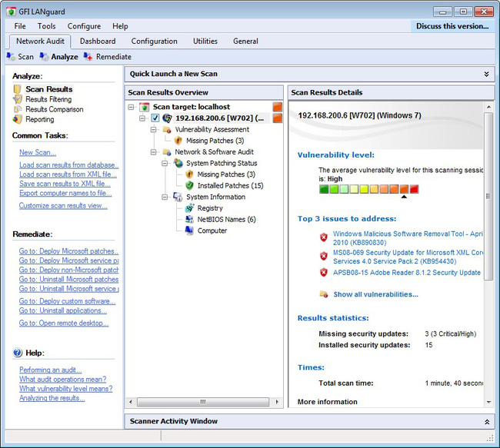
Task: Click the red shield beside Windows Malicious Software issue
Action: point(324,237)
